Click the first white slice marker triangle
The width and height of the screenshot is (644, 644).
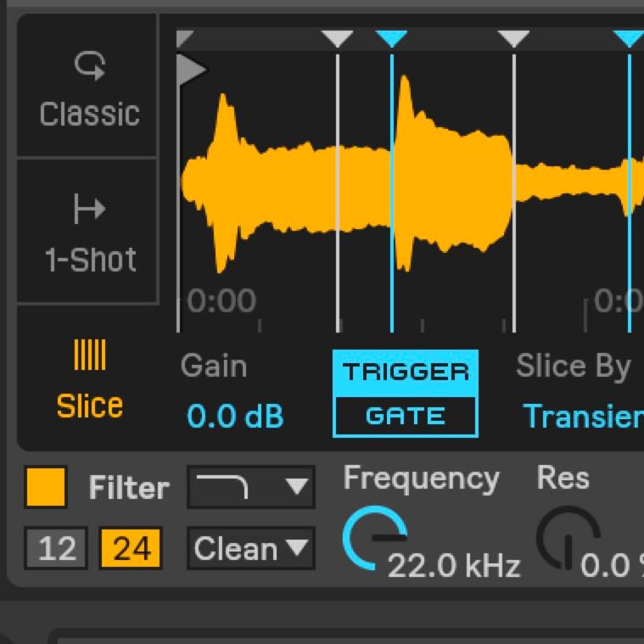coord(338,38)
